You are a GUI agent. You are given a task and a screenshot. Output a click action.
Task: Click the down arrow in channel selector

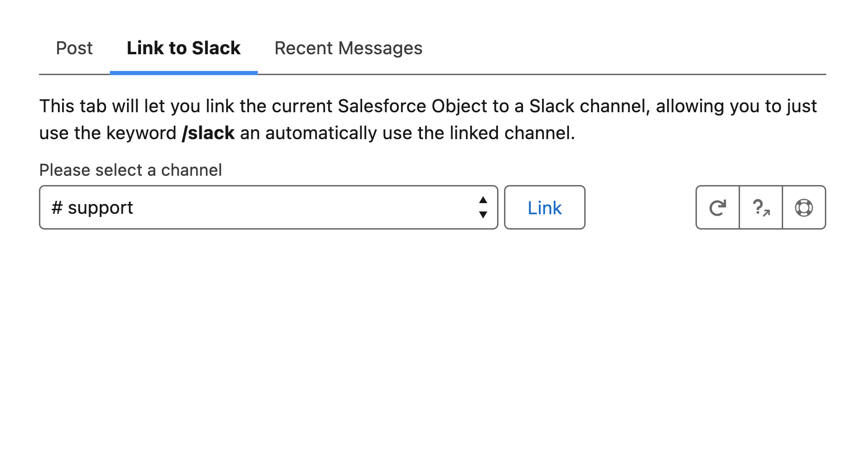[x=483, y=215]
